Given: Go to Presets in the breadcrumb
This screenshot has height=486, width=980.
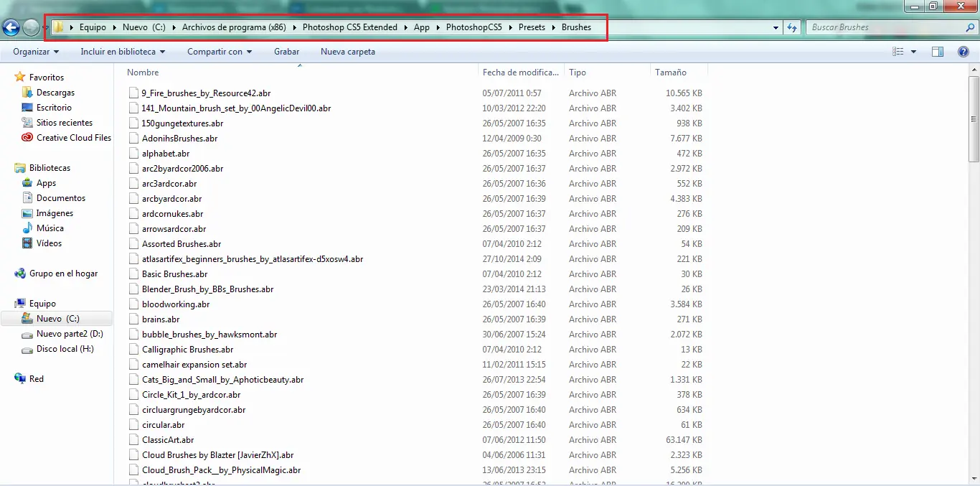Looking at the screenshot, I should (x=532, y=27).
